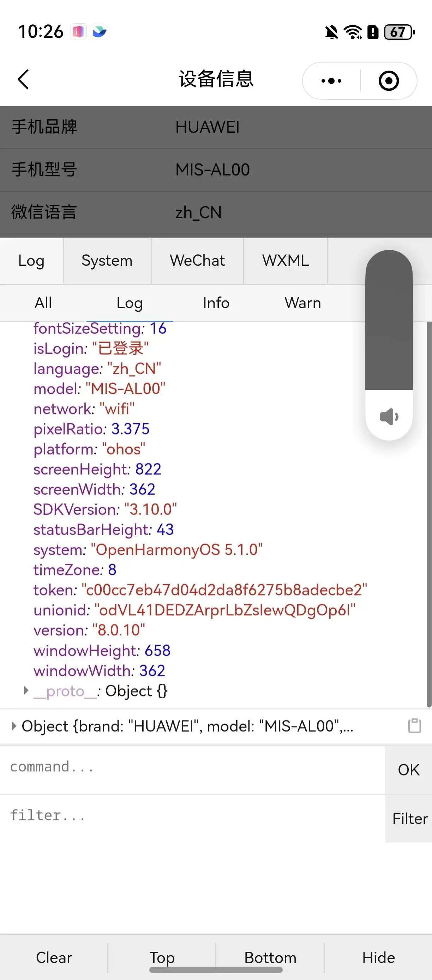Select the Log level filter
This screenshot has height=980, width=432.
[x=130, y=303]
